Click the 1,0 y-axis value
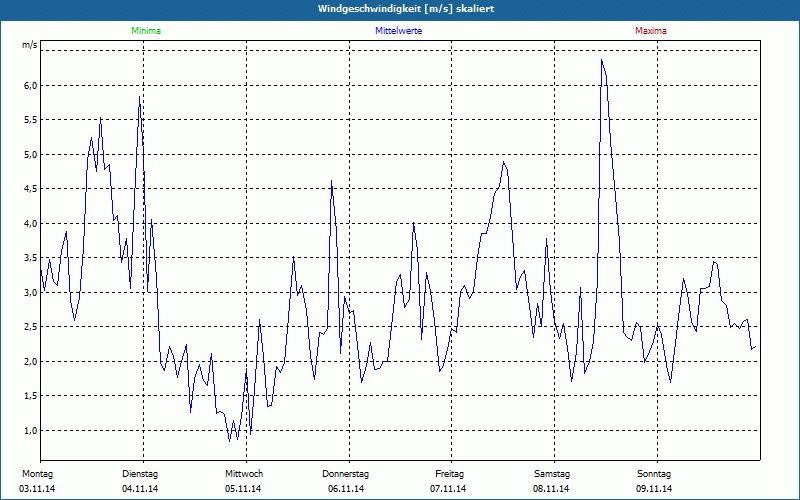This screenshot has height=500, width=800. pyautogui.click(x=31, y=430)
